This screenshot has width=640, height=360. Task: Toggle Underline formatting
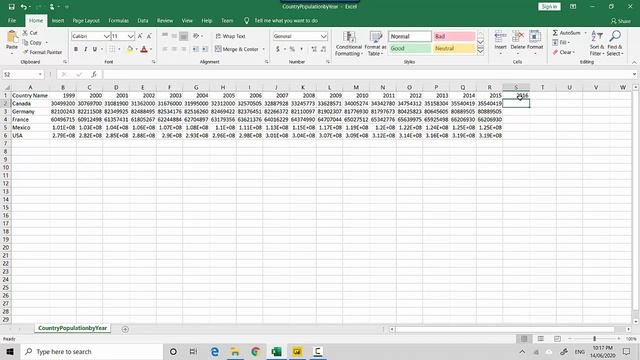[x=95, y=49]
